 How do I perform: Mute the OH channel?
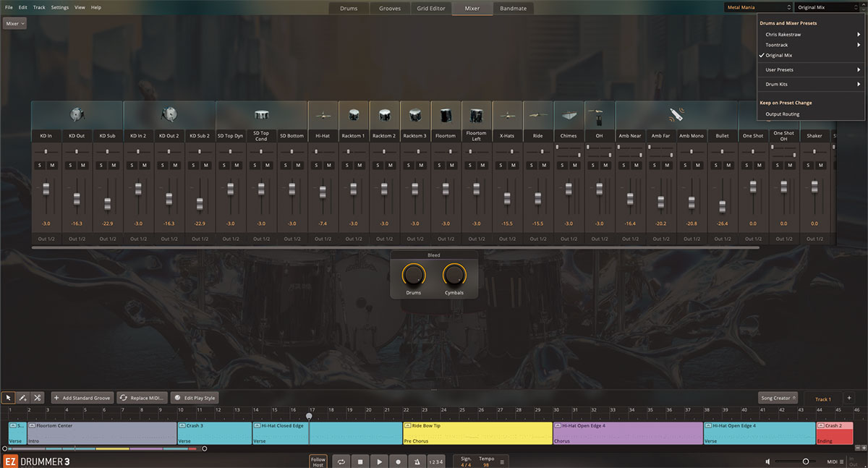605,165
